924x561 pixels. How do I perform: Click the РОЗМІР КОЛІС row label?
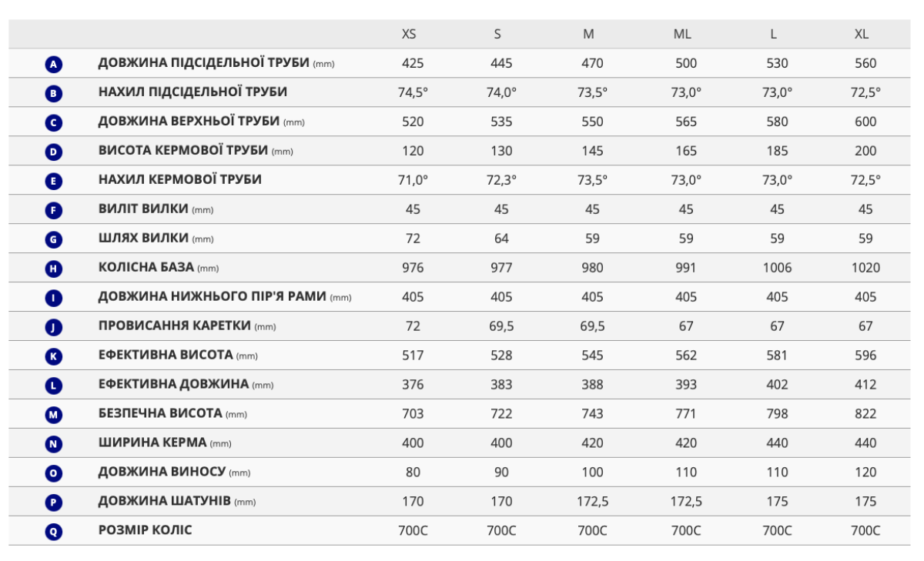tap(146, 530)
